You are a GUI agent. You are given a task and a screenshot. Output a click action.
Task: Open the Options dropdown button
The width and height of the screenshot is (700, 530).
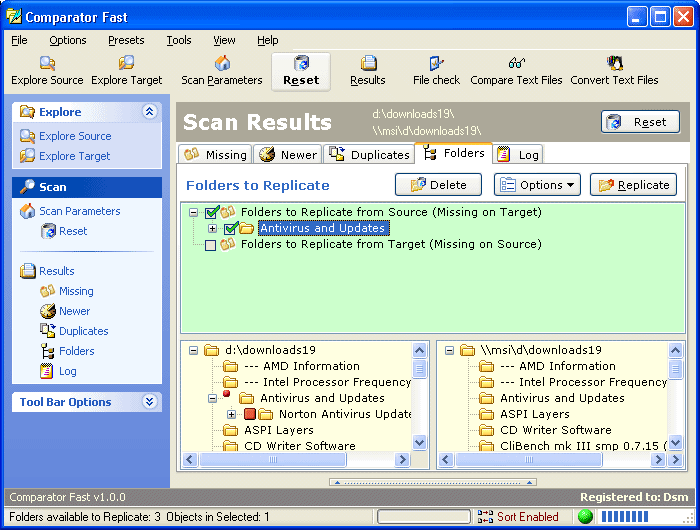click(x=537, y=185)
